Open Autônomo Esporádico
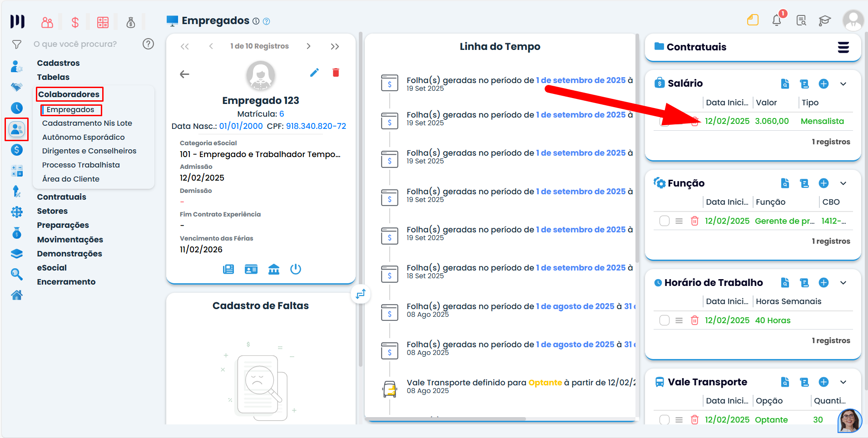The width and height of the screenshot is (868, 438). click(84, 137)
